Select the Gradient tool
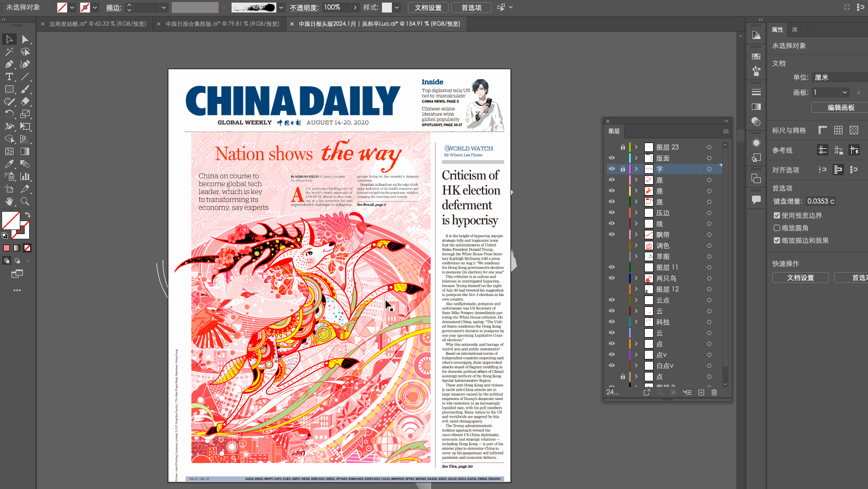This screenshot has width=868, height=489. (25, 151)
